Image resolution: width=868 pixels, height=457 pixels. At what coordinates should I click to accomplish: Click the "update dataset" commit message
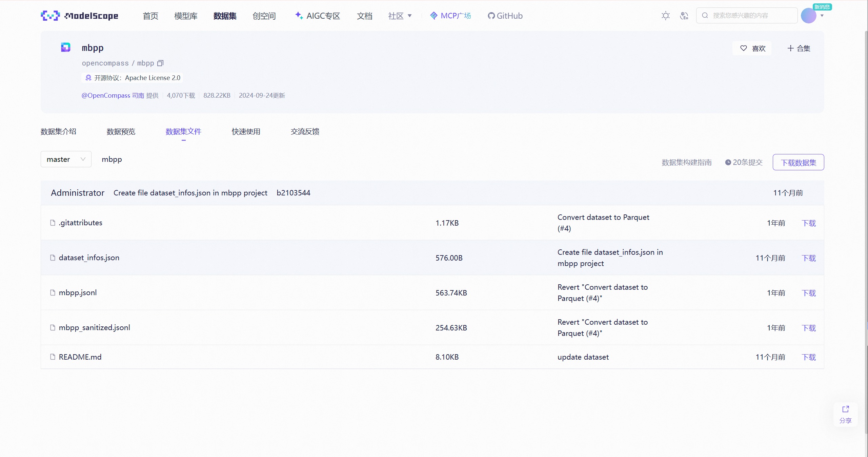pos(583,357)
